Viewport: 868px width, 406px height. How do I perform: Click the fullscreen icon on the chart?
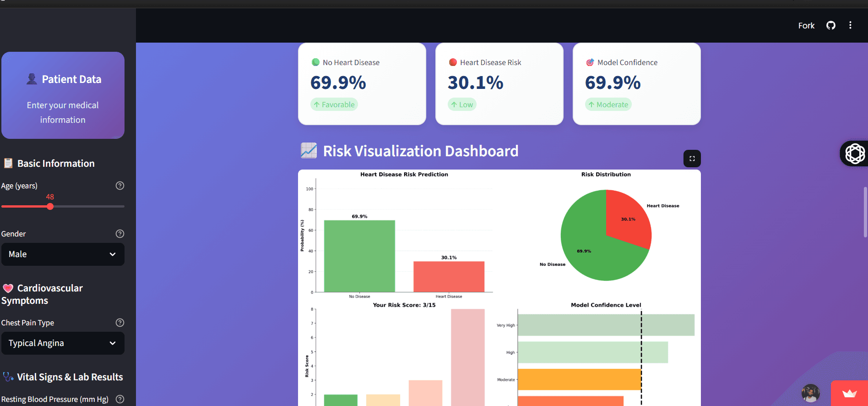692,159
